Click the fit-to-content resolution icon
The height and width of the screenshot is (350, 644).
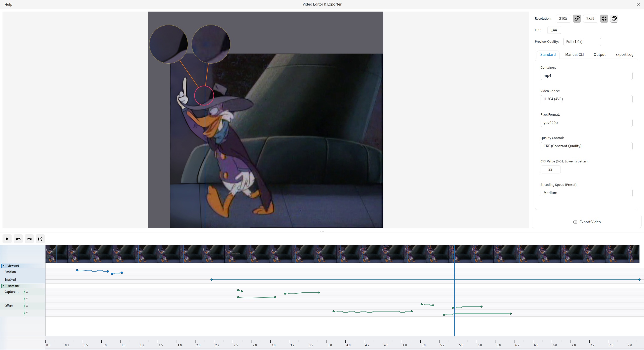point(604,19)
